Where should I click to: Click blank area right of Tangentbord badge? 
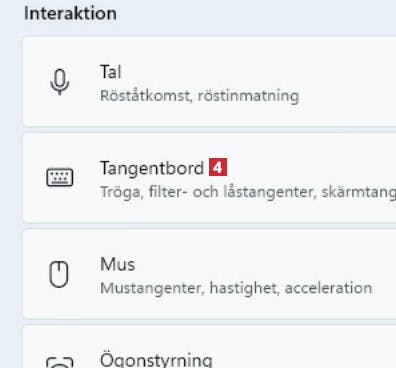pyautogui.click(x=310, y=167)
